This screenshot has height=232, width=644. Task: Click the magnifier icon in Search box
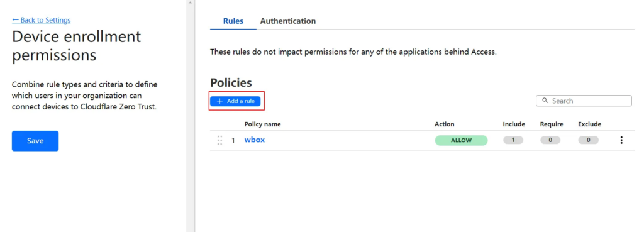point(545,101)
